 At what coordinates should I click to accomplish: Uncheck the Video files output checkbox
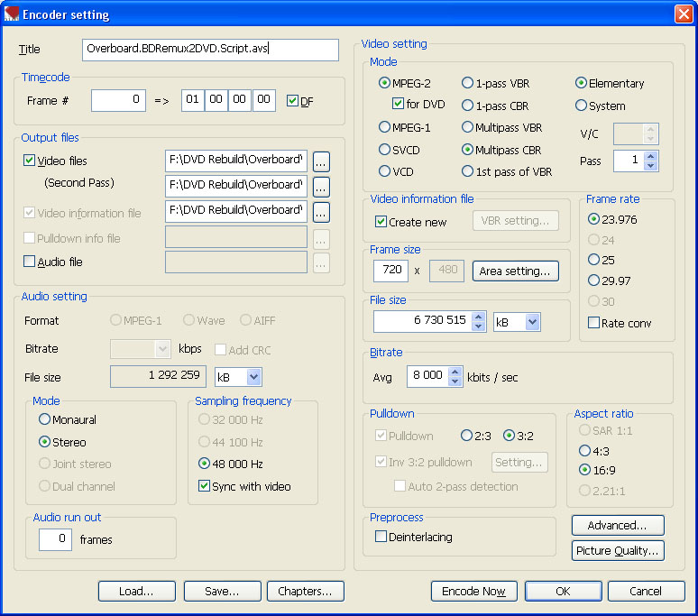[x=29, y=161]
